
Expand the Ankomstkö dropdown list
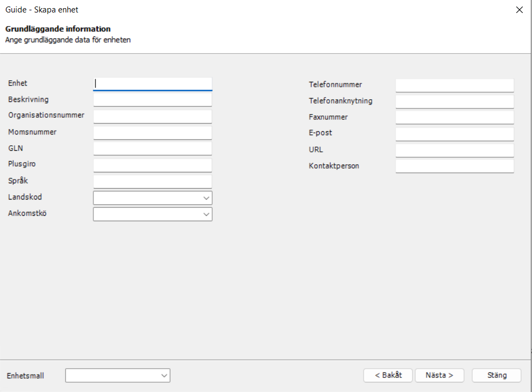click(x=152, y=214)
